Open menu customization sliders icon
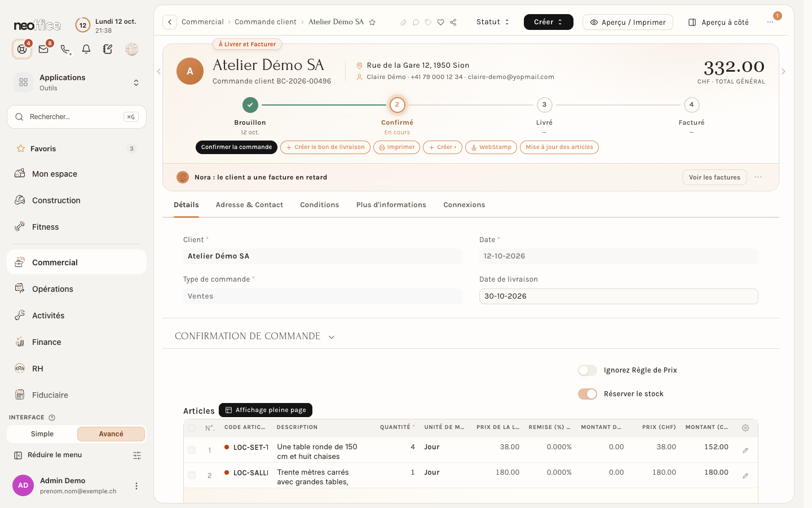This screenshot has height=508, width=812. [137, 456]
